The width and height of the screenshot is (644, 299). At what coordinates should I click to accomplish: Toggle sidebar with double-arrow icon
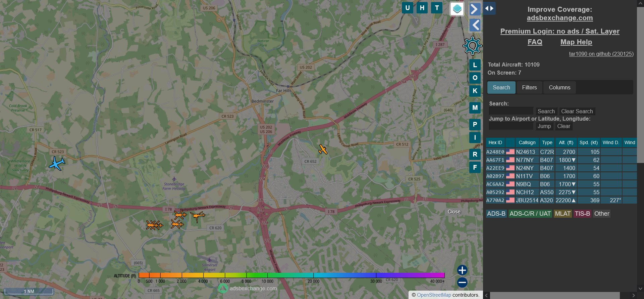(x=489, y=8)
